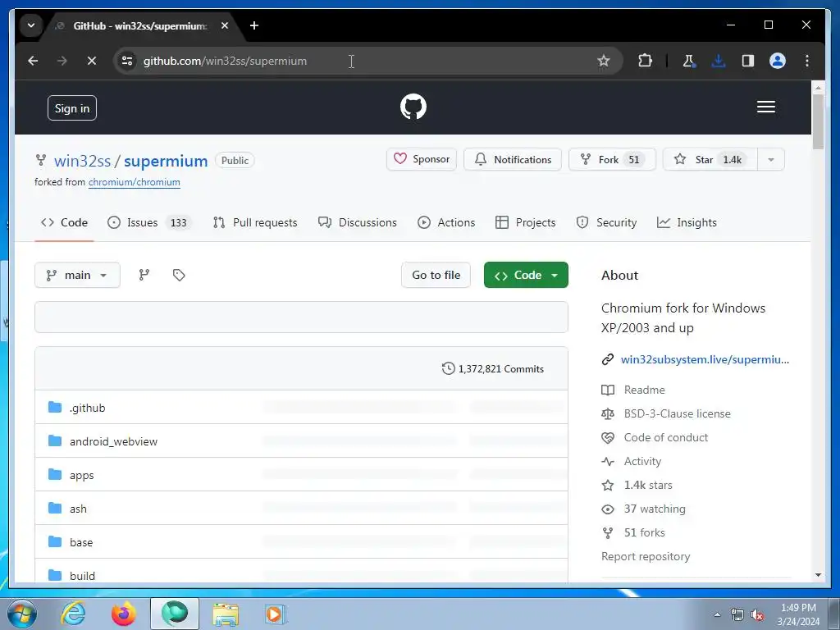View the BSD-3-Clause license
The width and height of the screenshot is (840, 630).
tap(666, 413)
